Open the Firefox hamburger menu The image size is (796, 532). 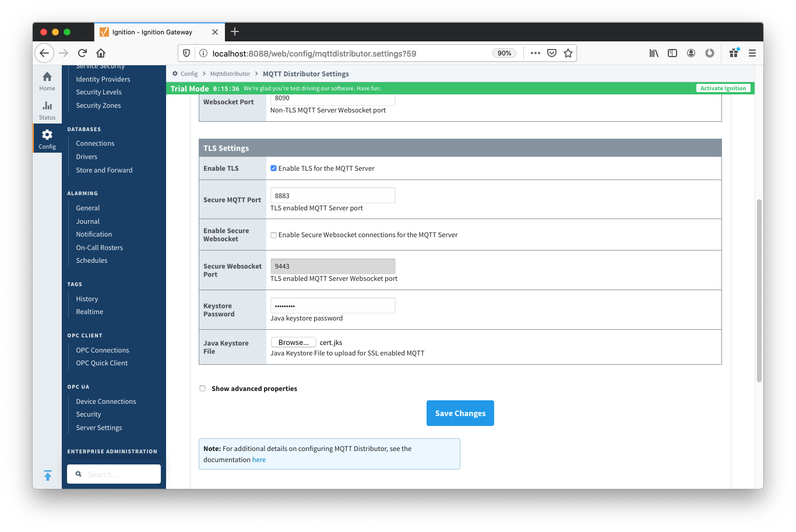point(752,53)
